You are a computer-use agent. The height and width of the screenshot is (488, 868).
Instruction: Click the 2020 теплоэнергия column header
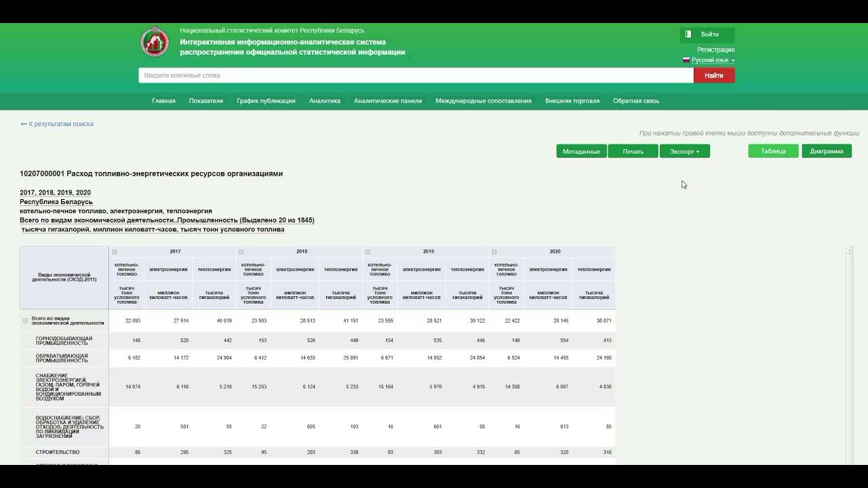pyautogui.click(x=594, y=269)
